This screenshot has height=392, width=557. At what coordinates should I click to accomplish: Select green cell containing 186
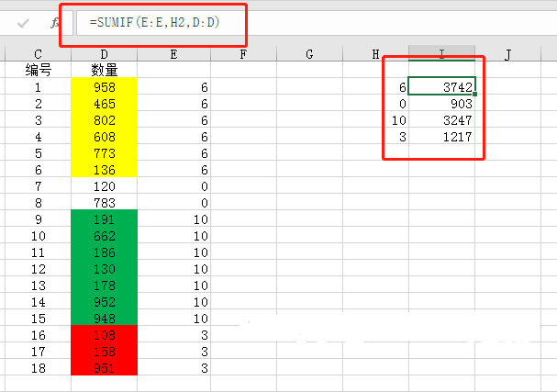coord(104,252)
